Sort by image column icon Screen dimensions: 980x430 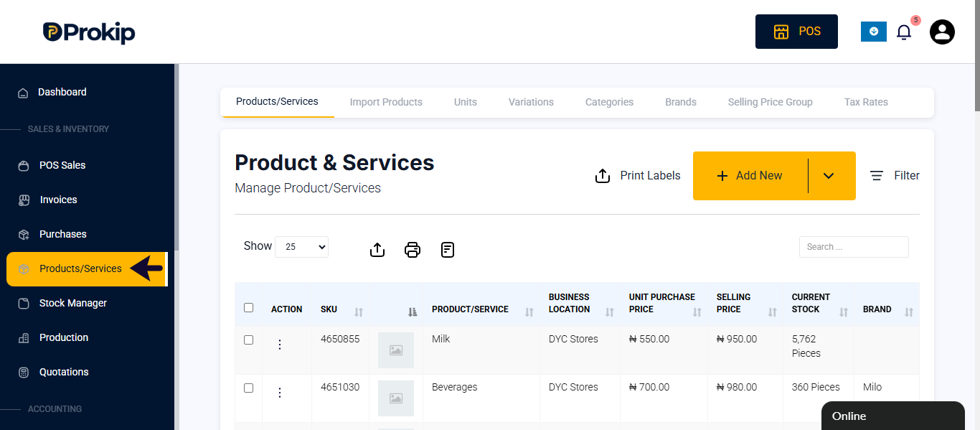pyautogui.click(x=413, y=312)
